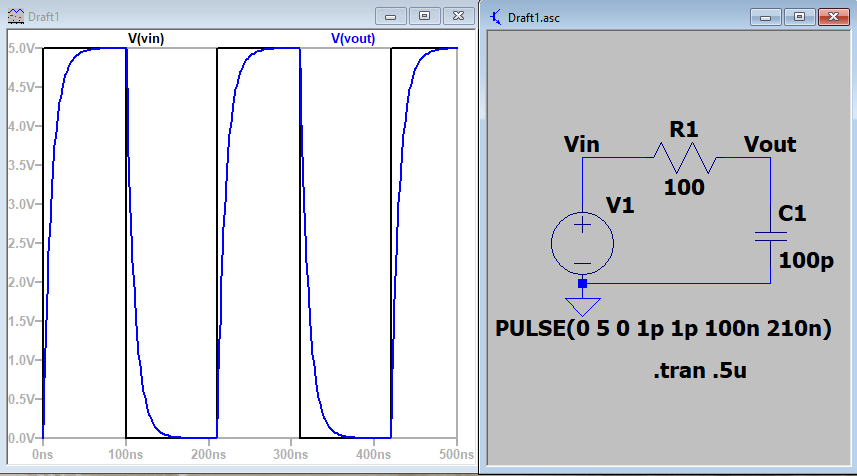Click the resistor value 100
The image size is (857, 476).
[x=685, y=187]
